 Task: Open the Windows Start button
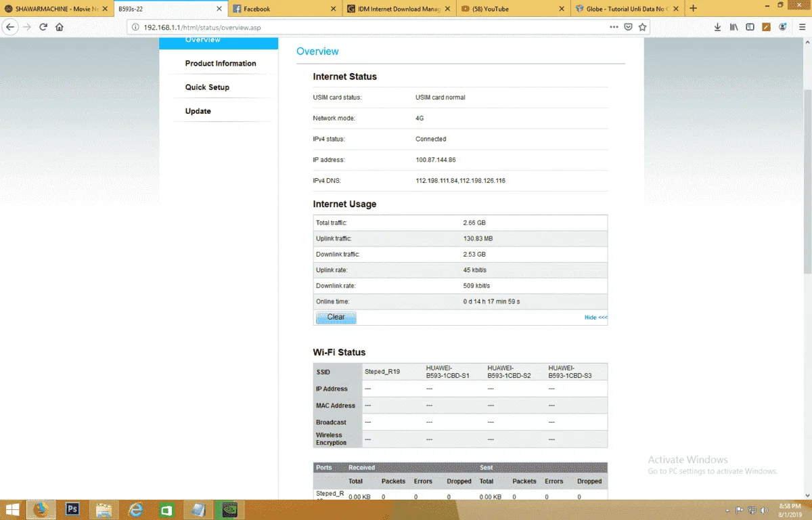(x=14, y=509)
